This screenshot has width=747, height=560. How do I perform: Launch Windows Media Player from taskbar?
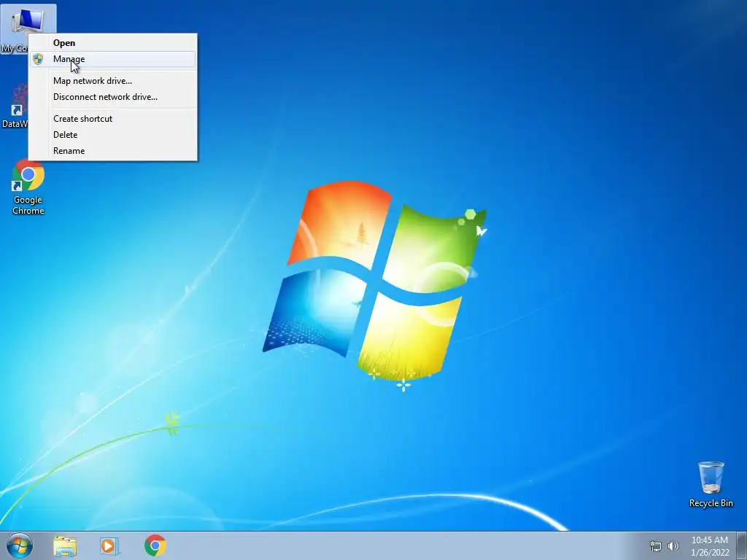coord(109,546)
